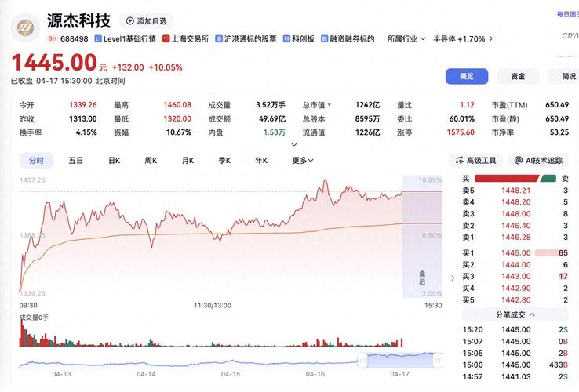The height and width of the screenshot is (392, 579).
Task: Click the 卖4 price 1448.20
Action: (516, 202)
